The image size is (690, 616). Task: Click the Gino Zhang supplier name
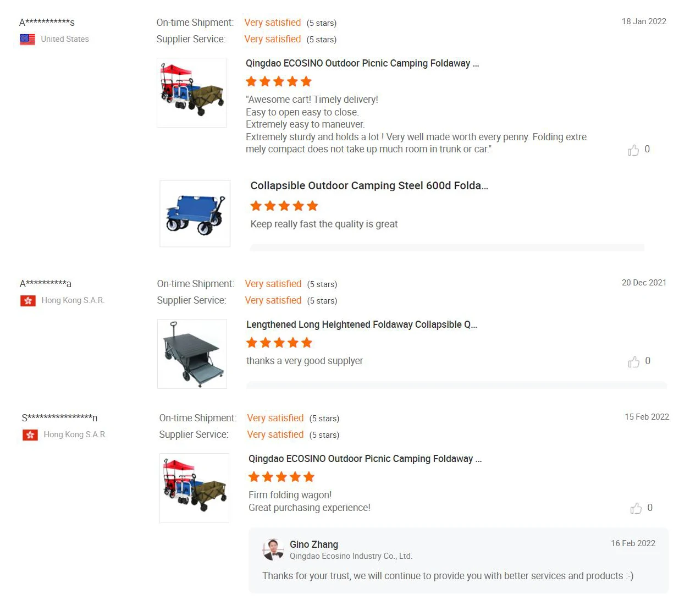point(314,544)
